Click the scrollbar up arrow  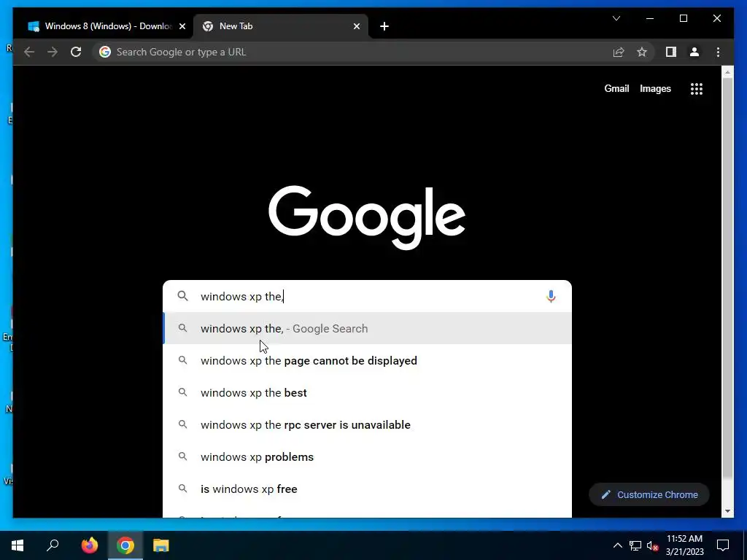[x=727, y=72]
